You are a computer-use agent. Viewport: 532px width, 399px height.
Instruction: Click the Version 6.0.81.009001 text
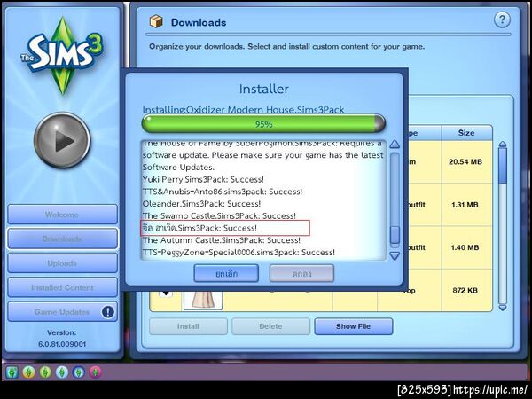[62, 339]
